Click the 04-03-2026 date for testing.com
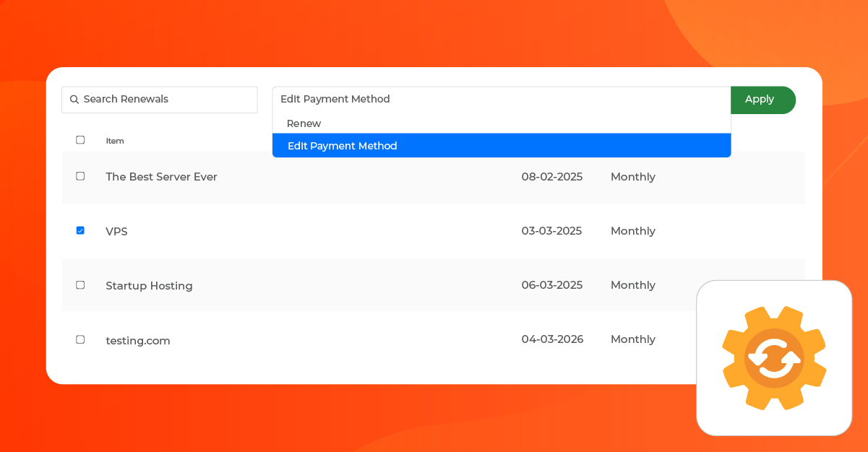The height and width of the screenshot is (452, 868). (552, 339)
